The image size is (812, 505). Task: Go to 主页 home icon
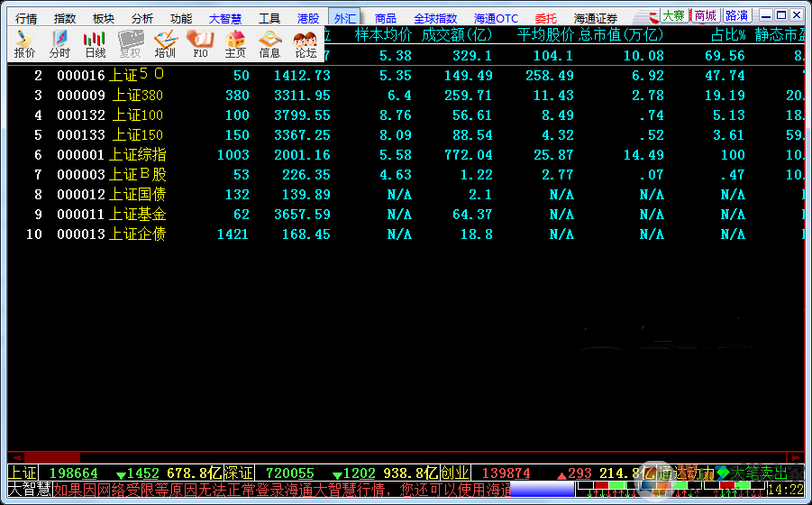pos(235,43)
